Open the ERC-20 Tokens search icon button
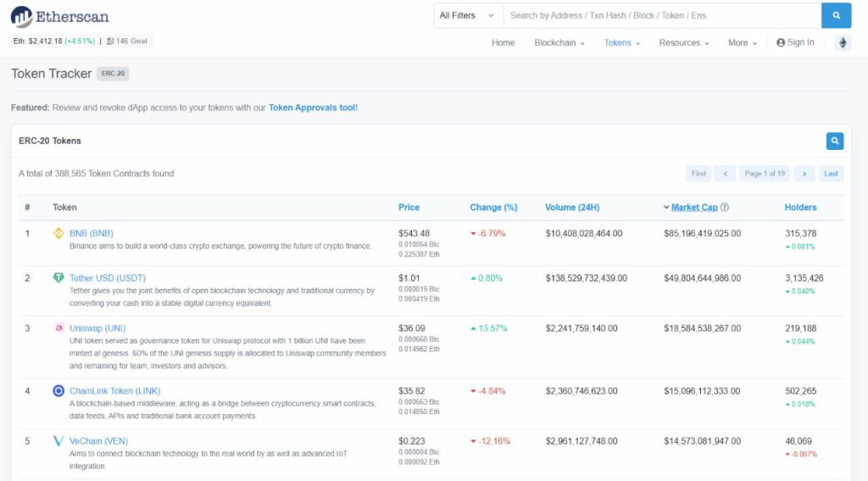Screen dimensions: 868x481 click(x=835, y=141)
